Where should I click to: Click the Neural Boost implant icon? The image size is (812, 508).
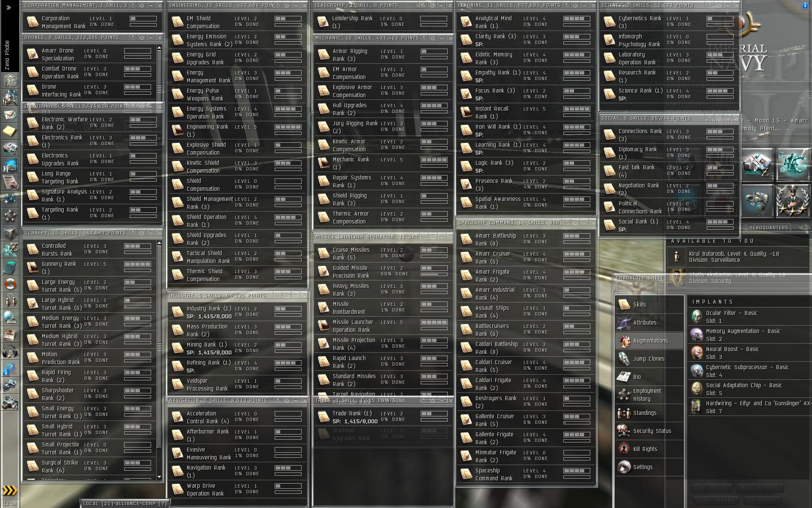coord(697,353)
